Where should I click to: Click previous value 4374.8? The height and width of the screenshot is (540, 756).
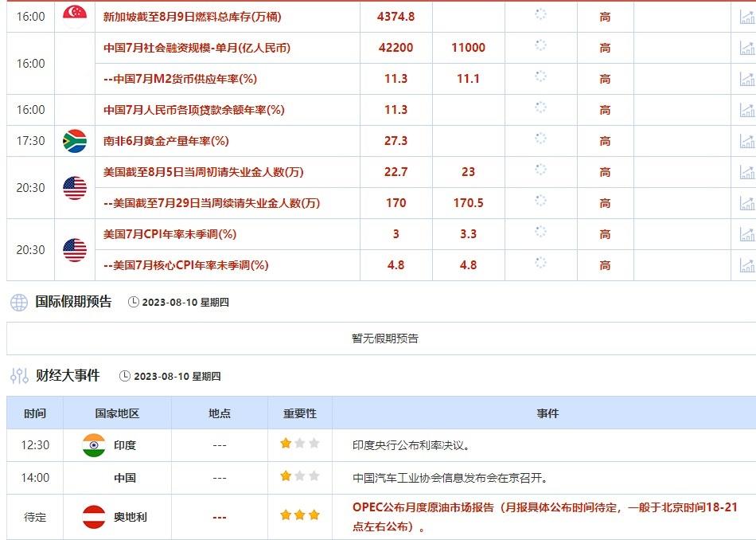point(396,17)
